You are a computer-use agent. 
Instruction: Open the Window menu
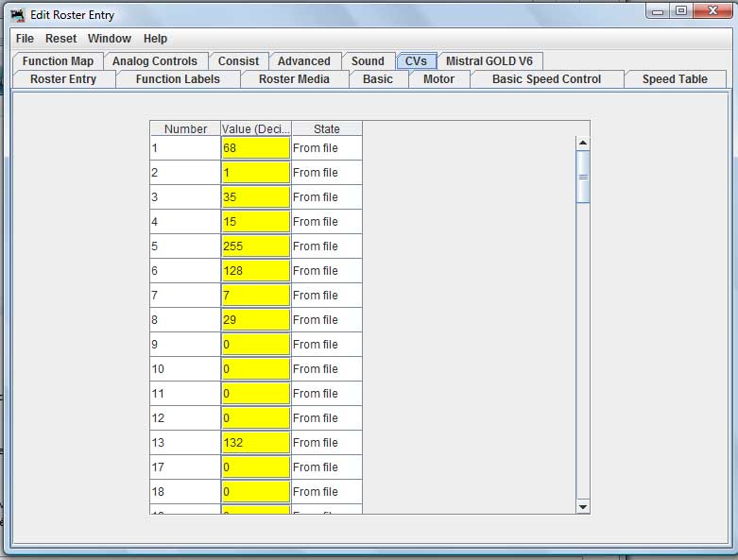coord(110,39)
